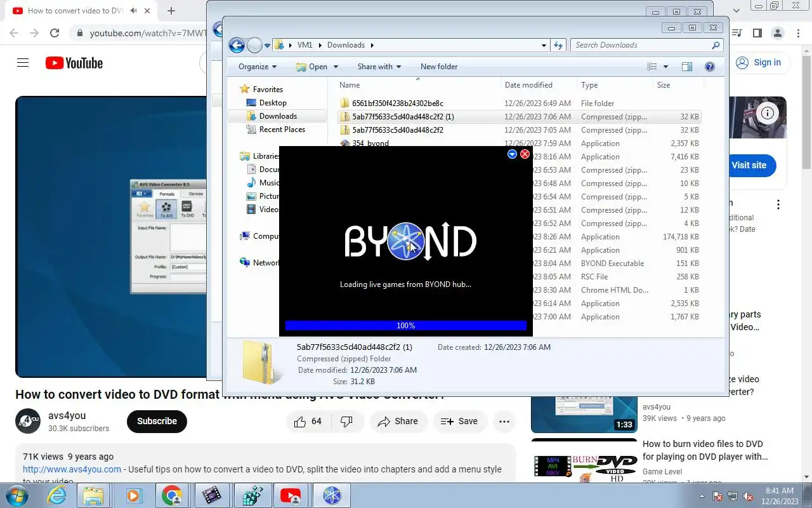Launch Internet Explorer from taskbar
812x508 pixels.
tap(57, 495)
